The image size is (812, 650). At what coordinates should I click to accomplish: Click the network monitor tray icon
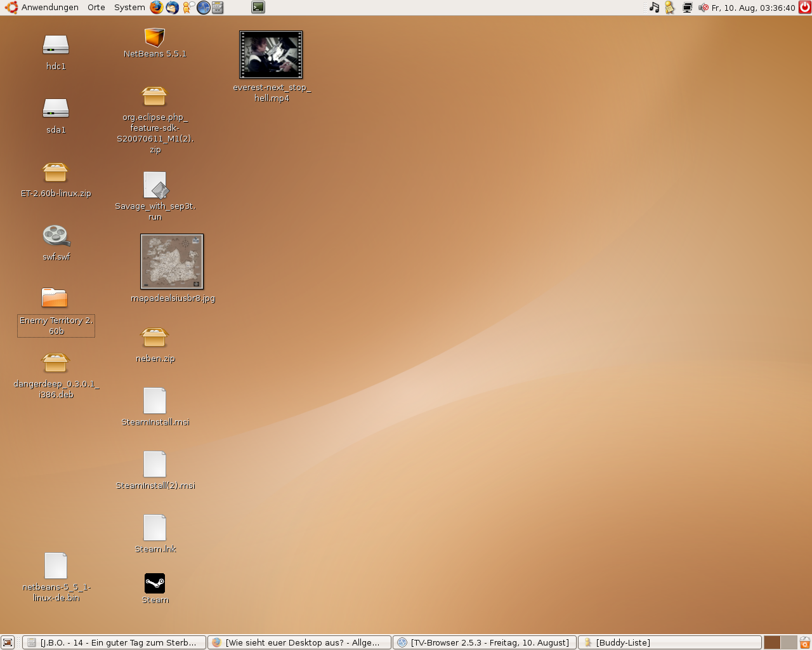click(687, 8)
